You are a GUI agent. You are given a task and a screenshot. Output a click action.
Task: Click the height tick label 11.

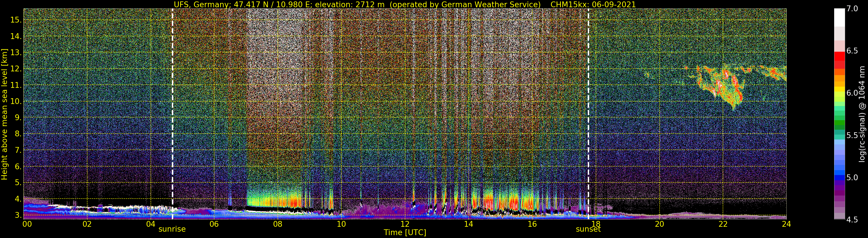pyautogui.click(x=16, y=85)
